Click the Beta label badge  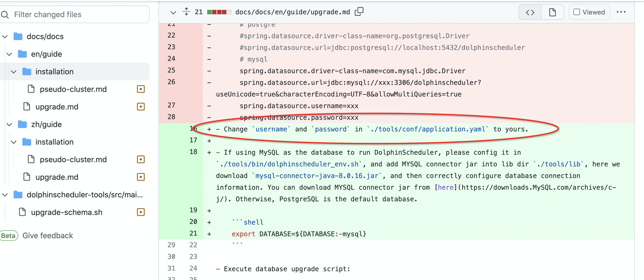pyautogui.click(x=9, y=236)
